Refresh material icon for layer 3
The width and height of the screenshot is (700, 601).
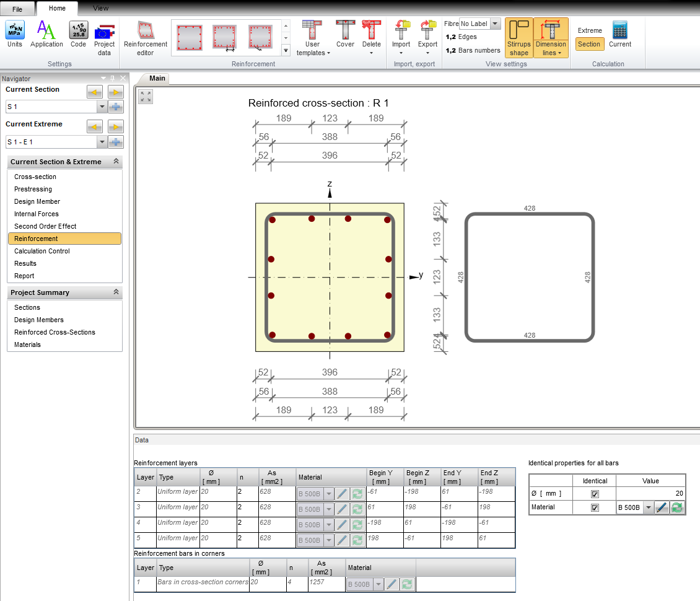coord(357,509)
